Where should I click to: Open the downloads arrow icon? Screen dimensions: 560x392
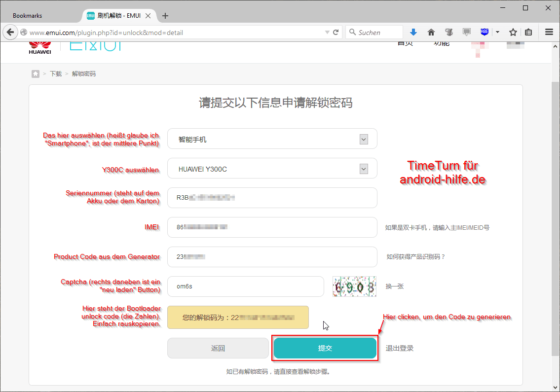click(413, 32)
